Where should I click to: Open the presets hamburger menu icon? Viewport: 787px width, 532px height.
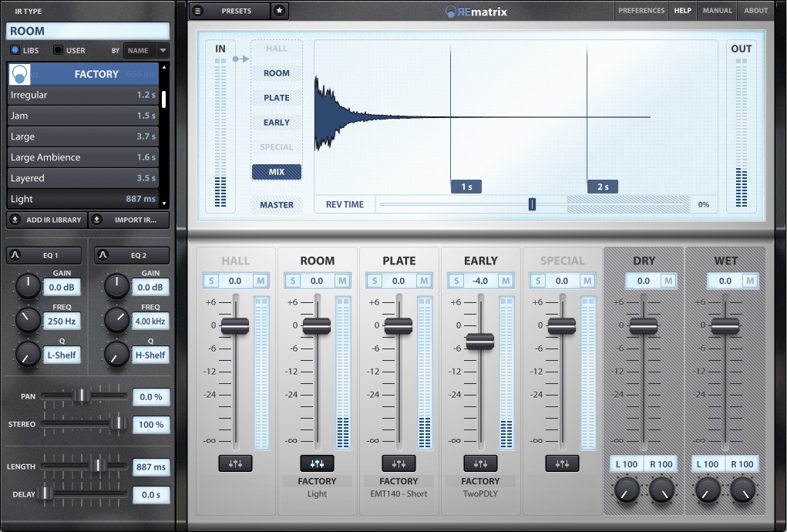[x=199, y=11]
